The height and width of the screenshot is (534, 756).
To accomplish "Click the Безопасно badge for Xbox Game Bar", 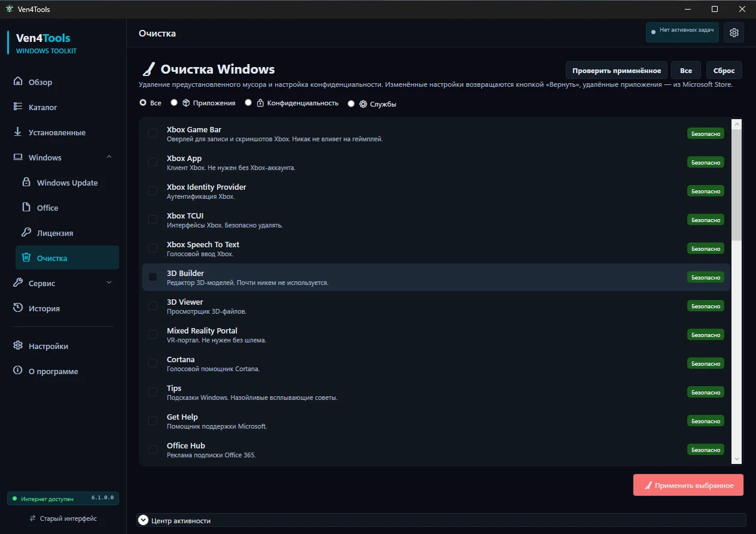I will [x=706, y=133].
